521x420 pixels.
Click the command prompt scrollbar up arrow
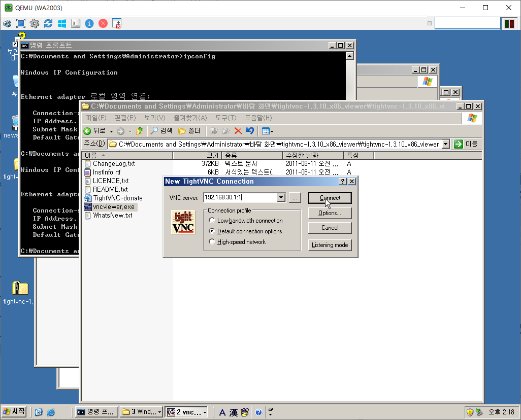[x=349, y=56]
